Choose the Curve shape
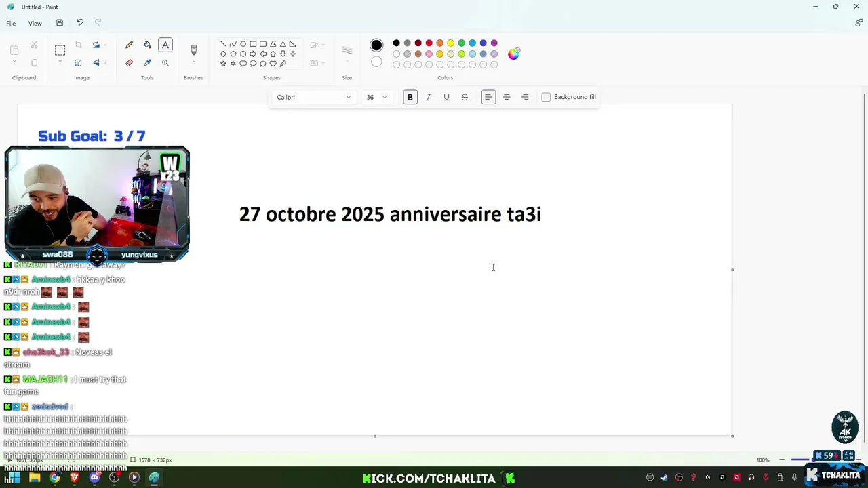Screen dimensions: 868x488 point(233,44)
